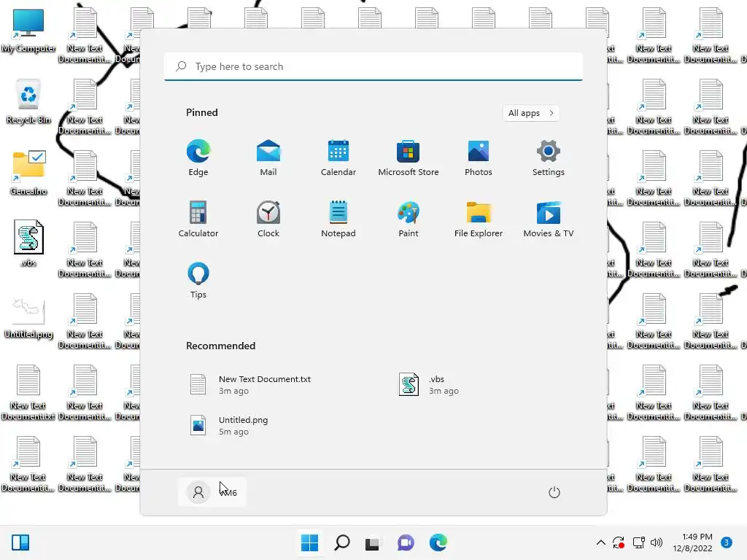
Task: Open Microsoft Store
Action: click(x=409, y=157)
